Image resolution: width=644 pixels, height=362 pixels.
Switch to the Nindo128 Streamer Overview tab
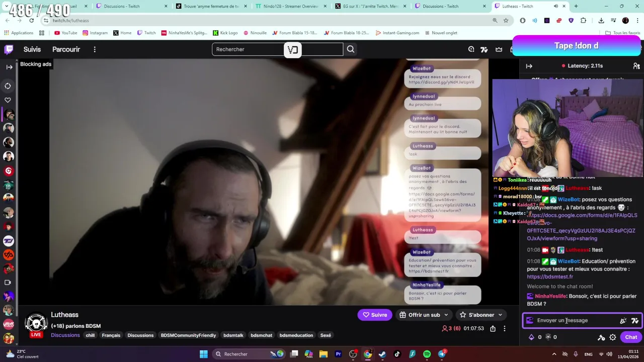tap(290, 6)
